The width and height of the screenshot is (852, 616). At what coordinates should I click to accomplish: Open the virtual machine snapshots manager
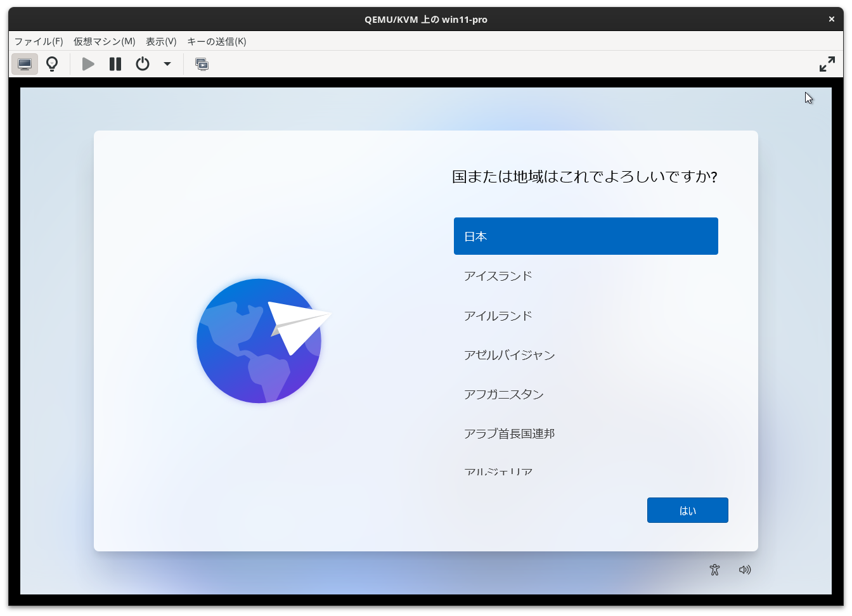pos(202,63)
